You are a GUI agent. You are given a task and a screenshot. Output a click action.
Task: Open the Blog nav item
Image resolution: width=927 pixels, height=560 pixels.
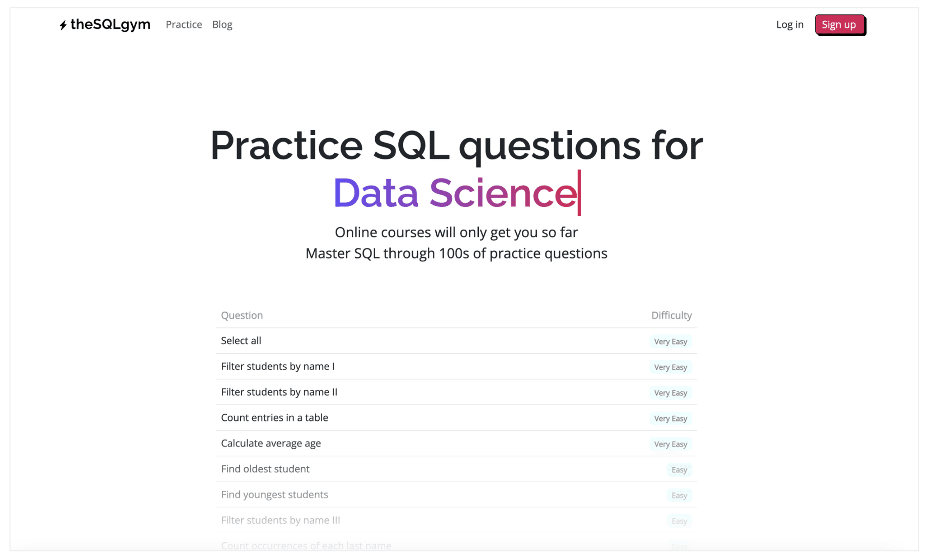[x=222, y=24]
